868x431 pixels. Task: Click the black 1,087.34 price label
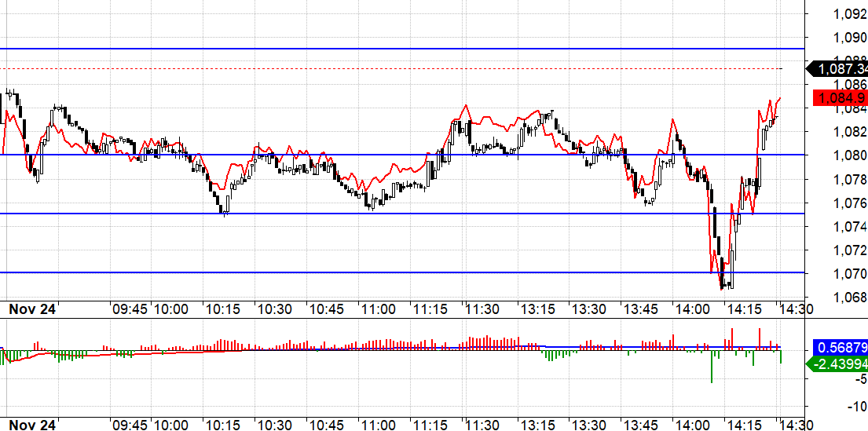[x=839, y=69]
